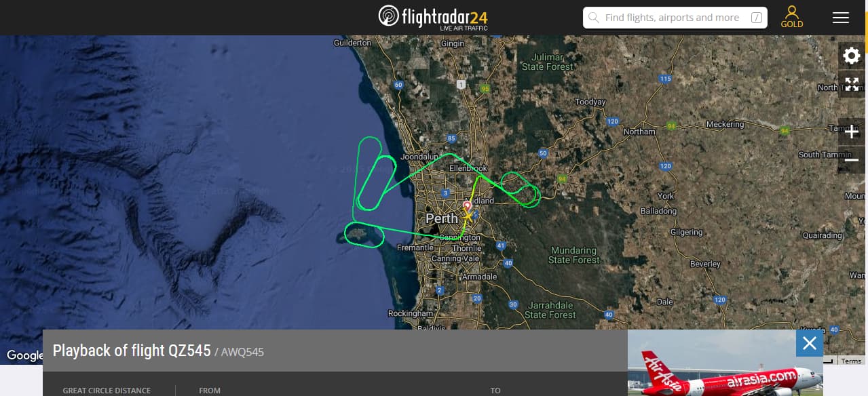Viewport: 868px width, 396px height.
Task: Zoom out the map with minus button
Action: pyautogui.click(x=852, y=161)
